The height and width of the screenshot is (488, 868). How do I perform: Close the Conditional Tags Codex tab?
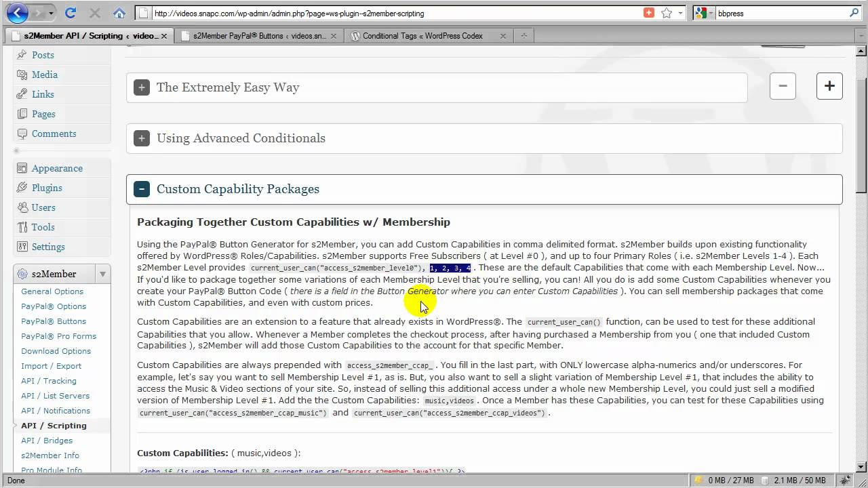tap(503, 36)
